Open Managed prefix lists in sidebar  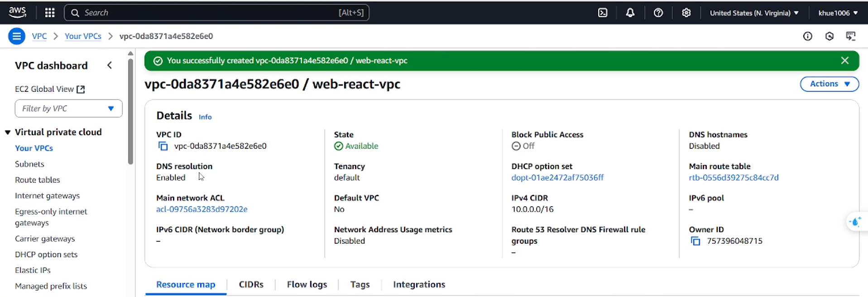(51, 286)
